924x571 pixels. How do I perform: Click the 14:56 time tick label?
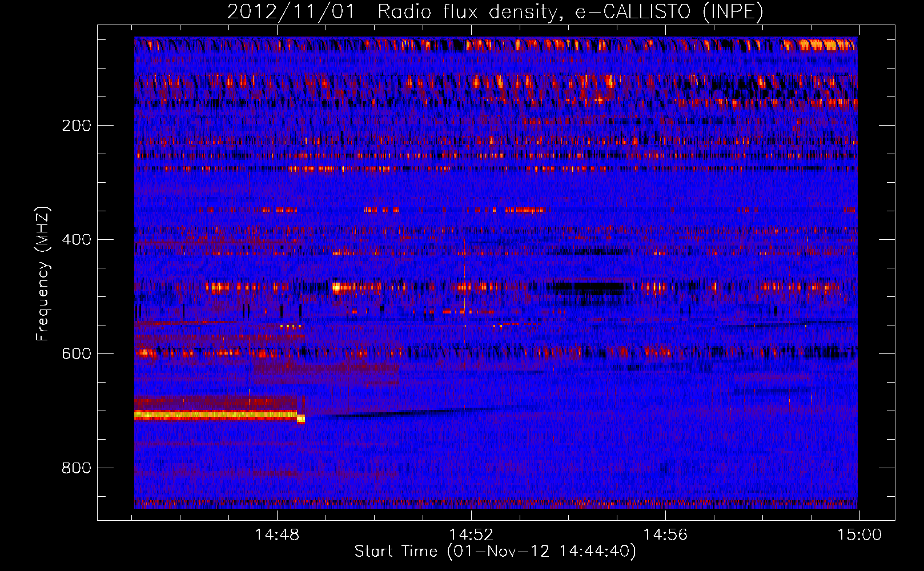665,535
